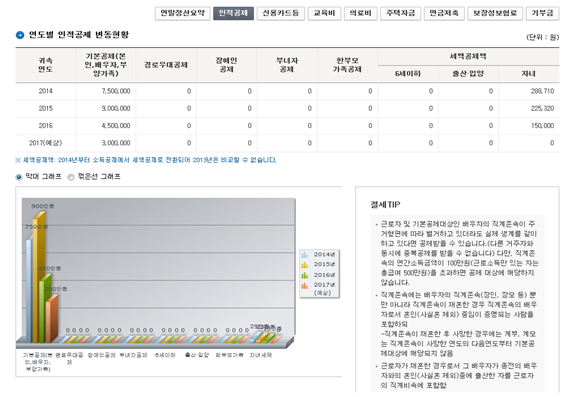This screenshot has height=397, width=567.
Task: Click the 6세이하 sub-header
Action: [408, 74]
